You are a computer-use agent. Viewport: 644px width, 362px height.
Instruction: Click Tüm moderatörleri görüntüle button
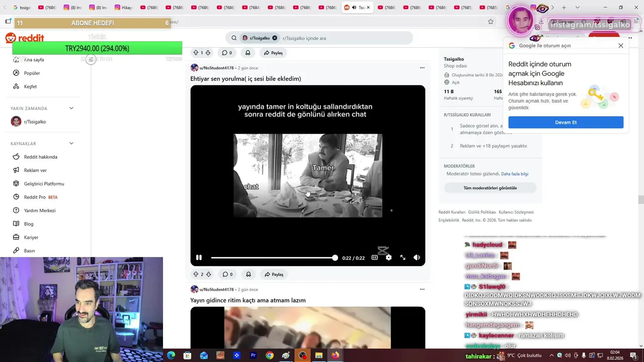(x=490, y=188)
